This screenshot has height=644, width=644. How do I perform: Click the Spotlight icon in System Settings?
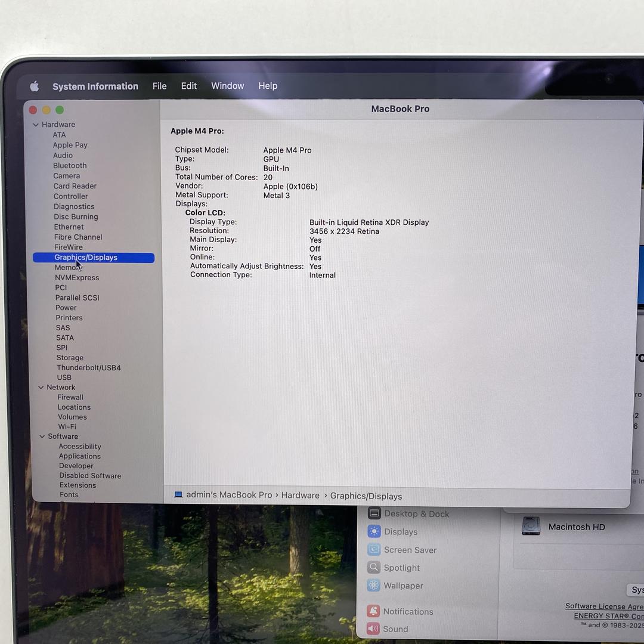click(374, 568)
